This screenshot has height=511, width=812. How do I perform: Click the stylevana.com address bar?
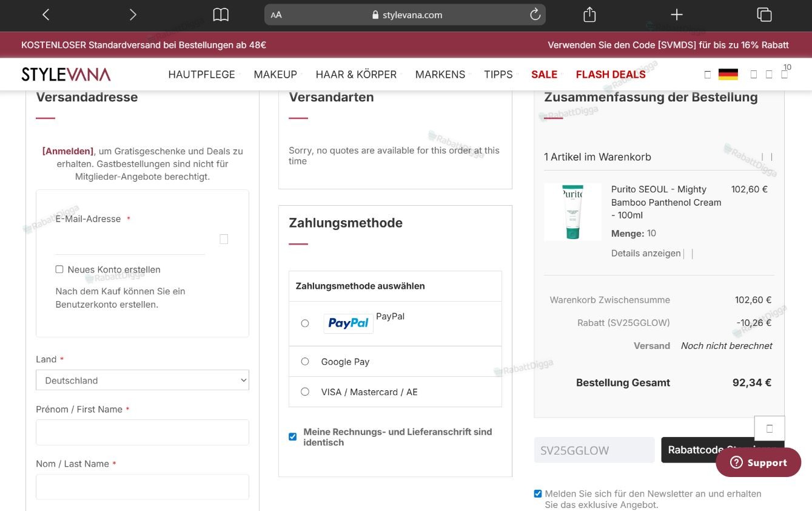(405, 15)
